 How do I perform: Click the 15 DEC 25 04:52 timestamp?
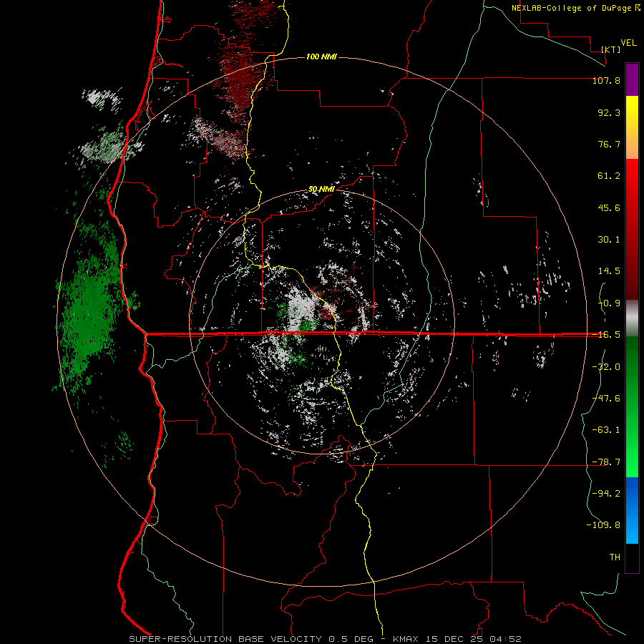click(x=473, y=639)
